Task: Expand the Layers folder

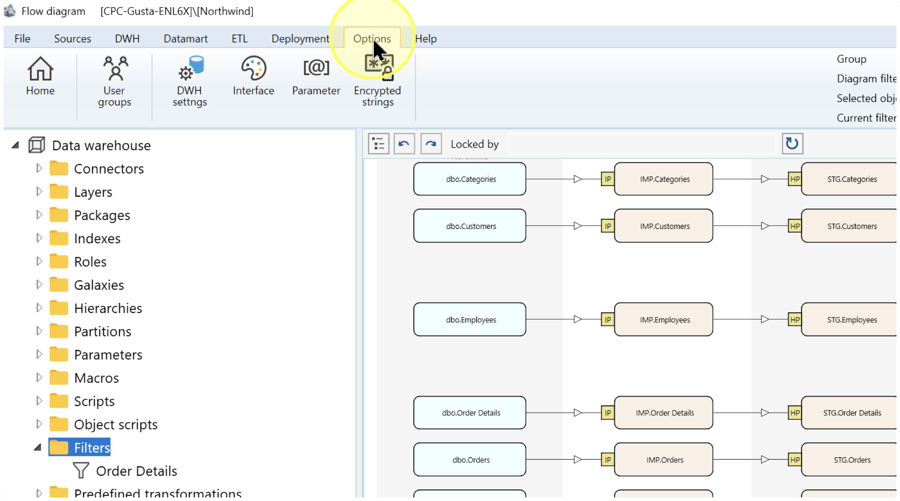Action: [38, 192]
